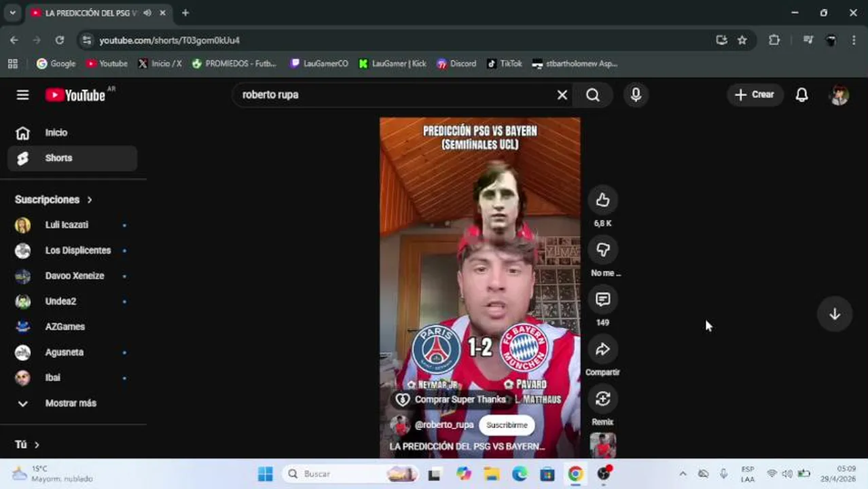Click the browser address bar URL
The height and width of the screenshot is (489, 868).
[169, 40]
